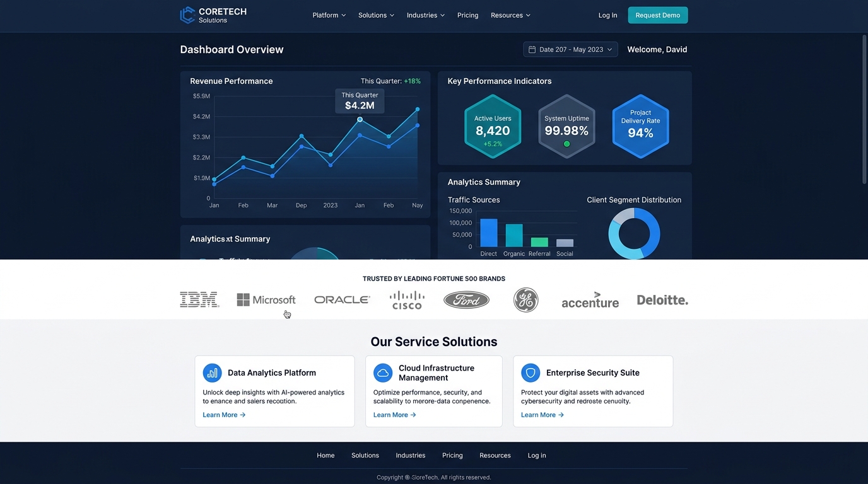Click Log In in the header
868x484 pixels.
tap(607, 15)
